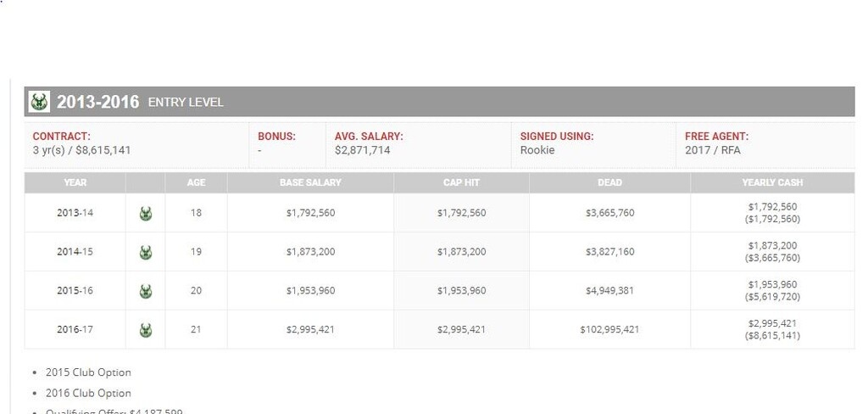
Task: Click the team logo in 2014-15 row
Action: coord(146,252)
